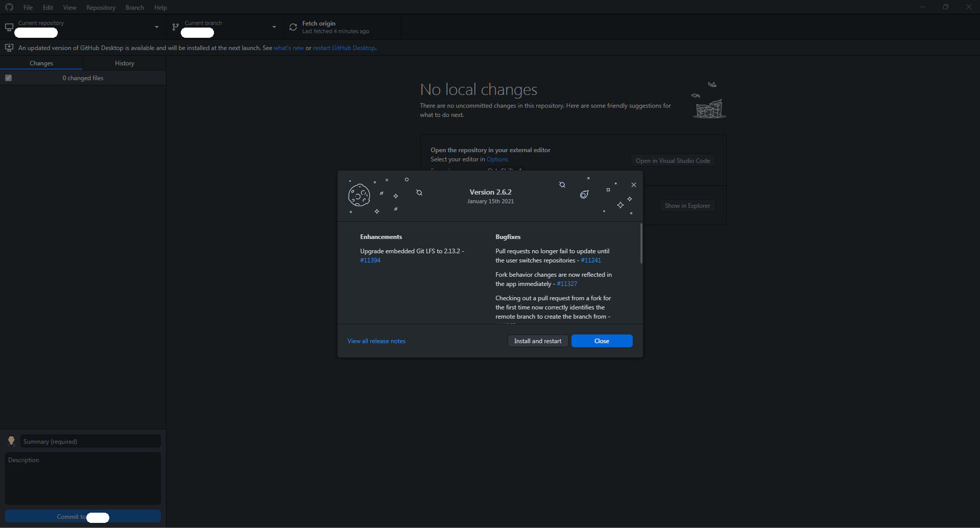
Task: Open issue link #11327
Action: (x=567, y=284)
